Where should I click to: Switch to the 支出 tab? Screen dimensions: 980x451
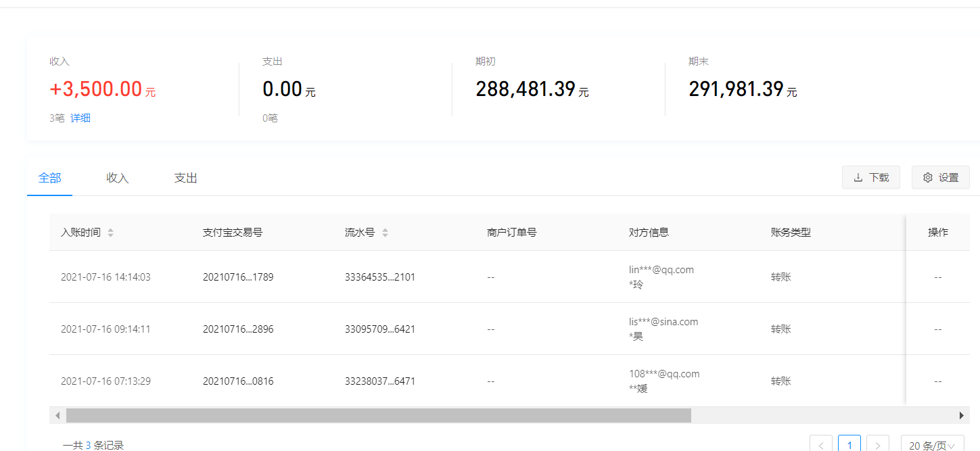(185, 179)
